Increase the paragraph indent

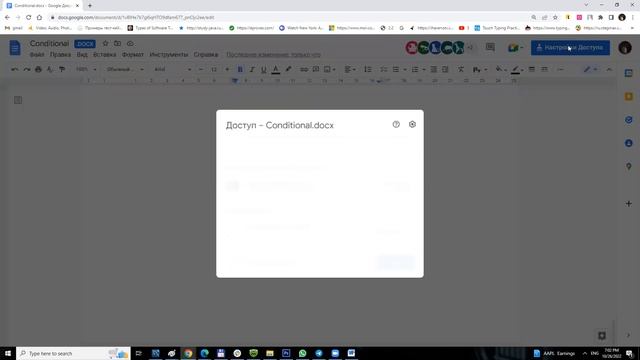pyautogui.click(x=445, y=69)
